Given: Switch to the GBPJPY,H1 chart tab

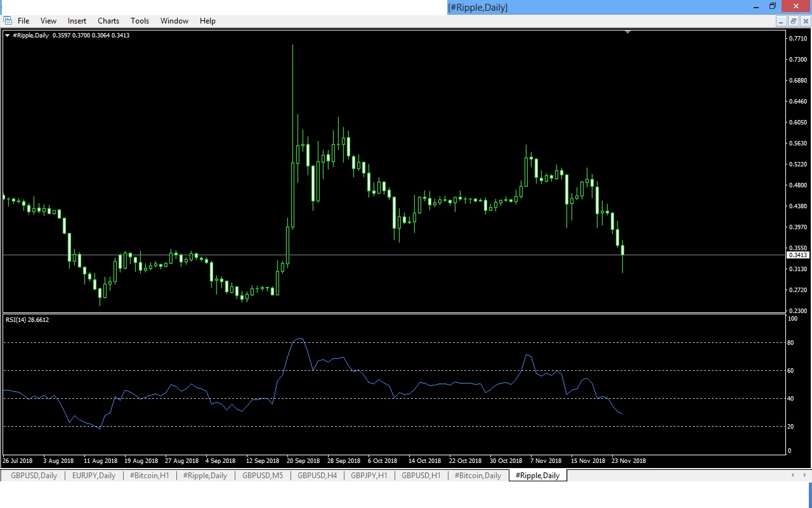Looking at the screenshot, I should coord(369,476).
